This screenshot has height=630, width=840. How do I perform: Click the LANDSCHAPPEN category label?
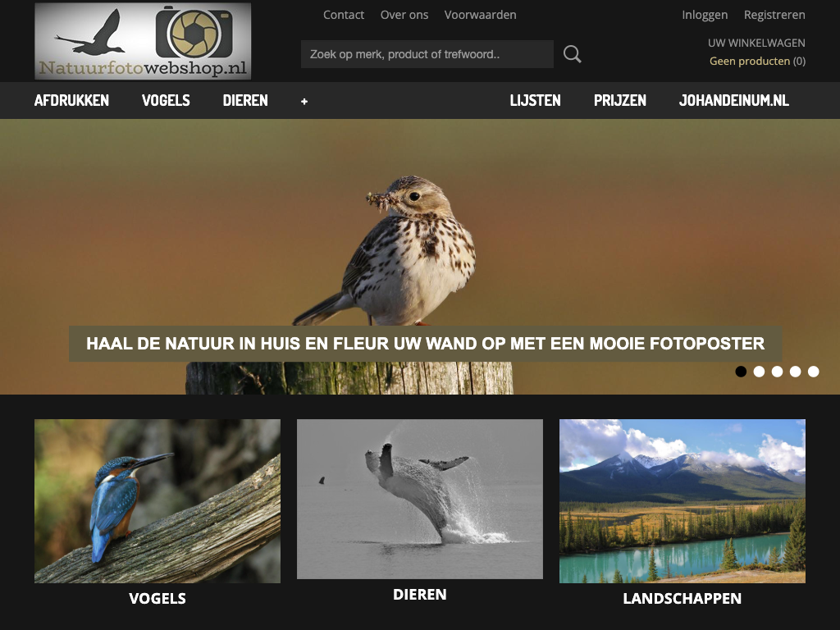click(x=682, y=598)
